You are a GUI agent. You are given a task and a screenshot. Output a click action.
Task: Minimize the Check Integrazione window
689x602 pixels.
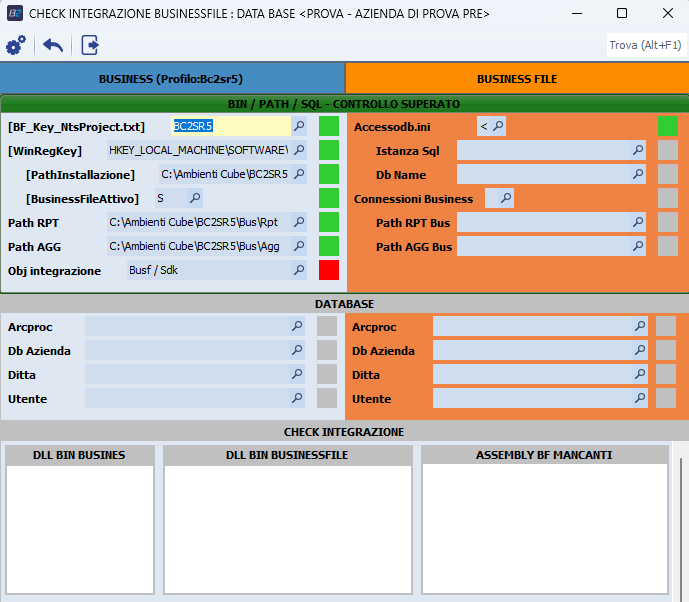tap(577, 13)
